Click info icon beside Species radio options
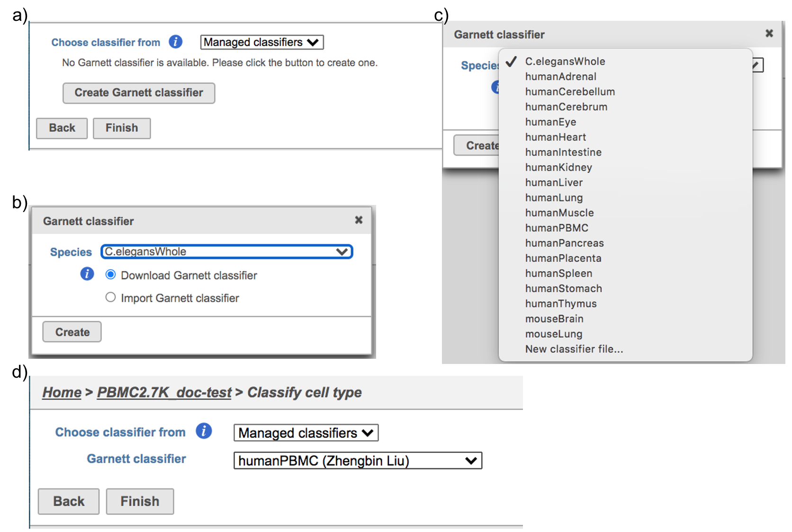 tap(87, 274)
